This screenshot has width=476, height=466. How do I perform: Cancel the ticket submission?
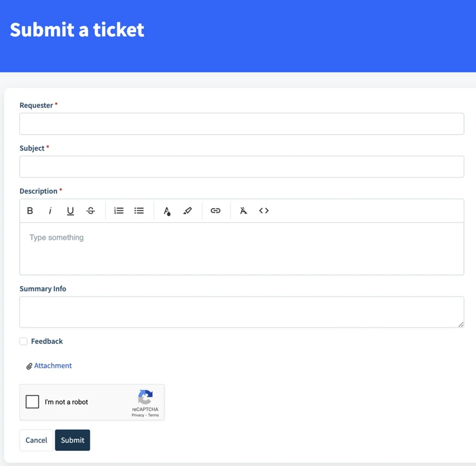point(36,440)
